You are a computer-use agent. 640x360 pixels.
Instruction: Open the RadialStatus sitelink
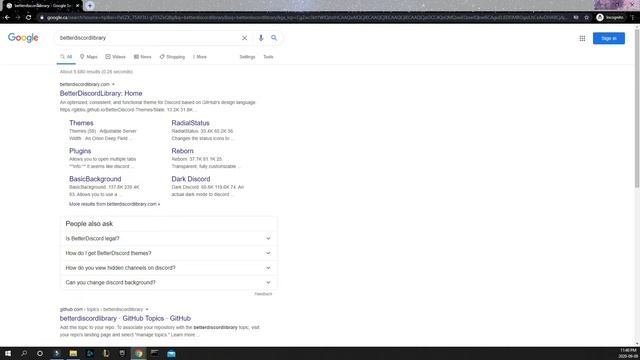pos(190,123)
